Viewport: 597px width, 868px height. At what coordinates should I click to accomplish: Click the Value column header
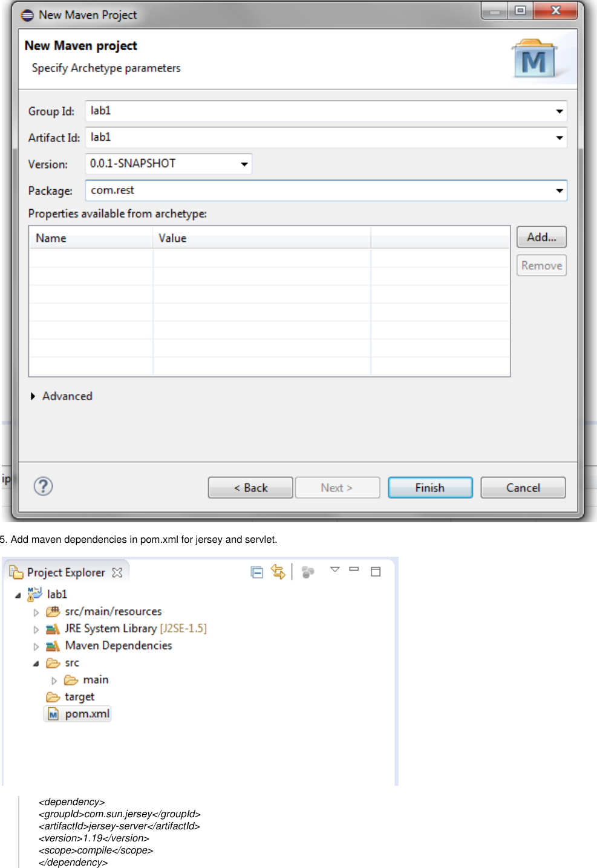(261, 238)
